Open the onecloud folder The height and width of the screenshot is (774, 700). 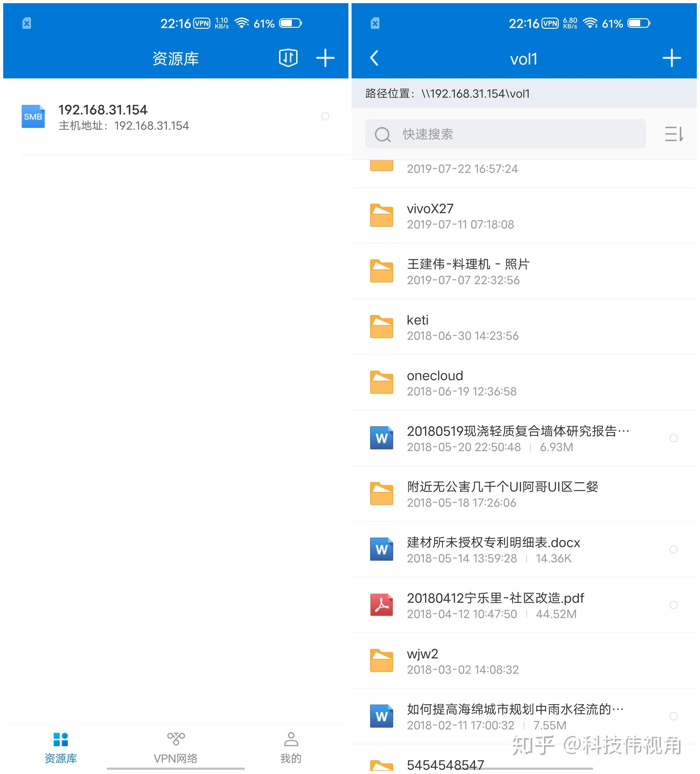click(435, 383)
